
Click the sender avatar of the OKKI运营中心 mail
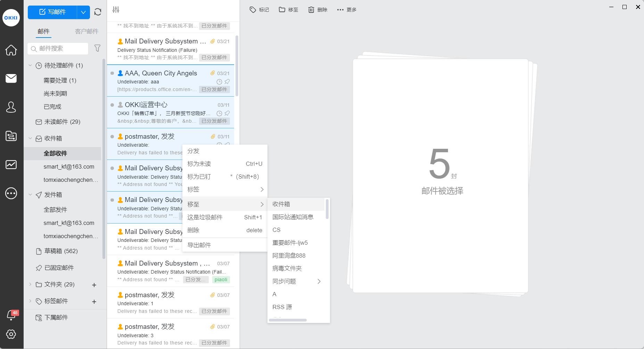pos(121,105)
